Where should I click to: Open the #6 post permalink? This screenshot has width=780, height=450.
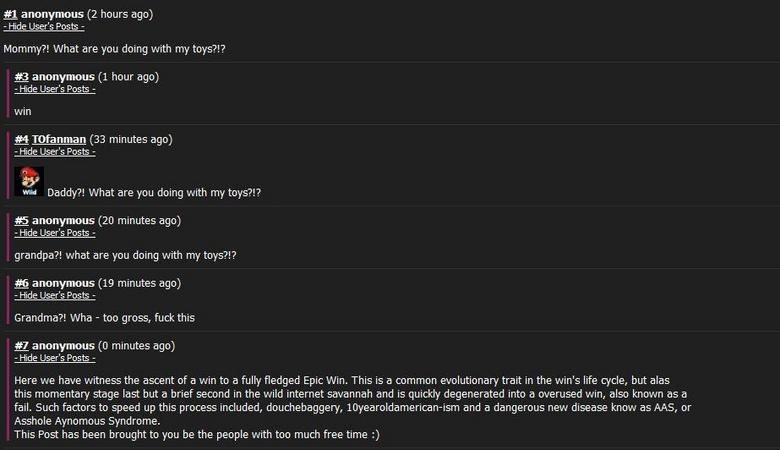pos(21,283)
